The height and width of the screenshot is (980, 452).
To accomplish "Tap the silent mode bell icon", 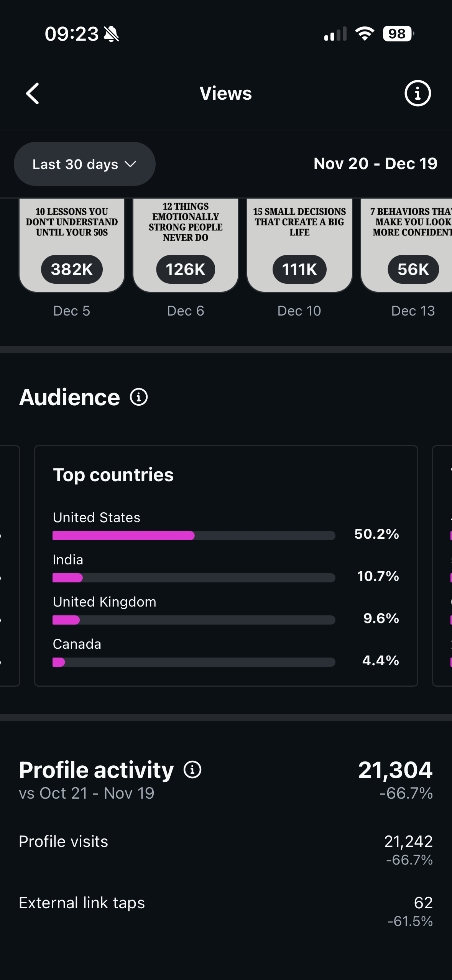I will (x=112, y=34).
